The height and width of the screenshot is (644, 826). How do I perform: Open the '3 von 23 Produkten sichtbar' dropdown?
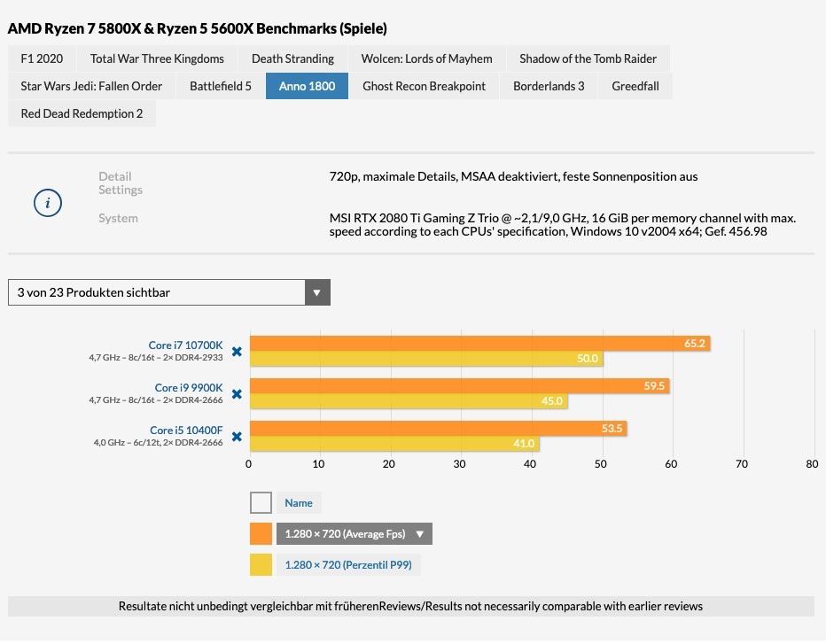click(168, 292)
